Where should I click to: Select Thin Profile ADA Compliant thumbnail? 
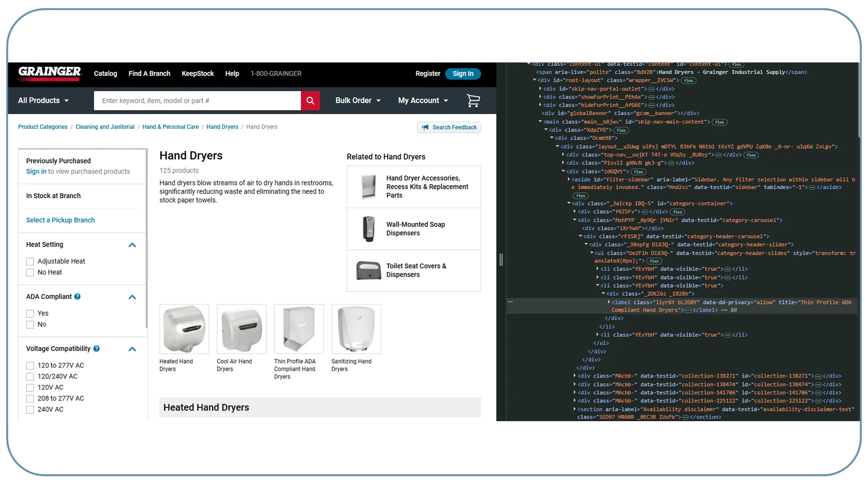pos(299,329)
